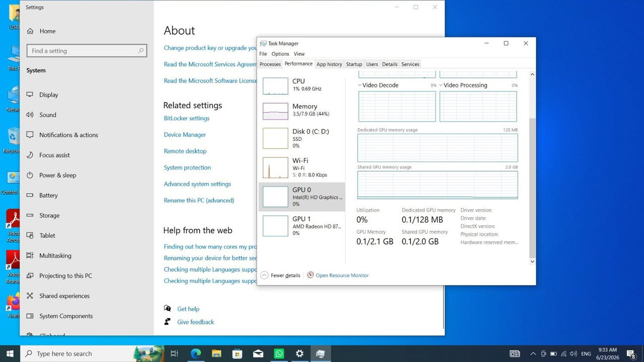Select GPU 0 Intel HD Graphics item
Screen dimensions: 644x362
coord(302,197)
